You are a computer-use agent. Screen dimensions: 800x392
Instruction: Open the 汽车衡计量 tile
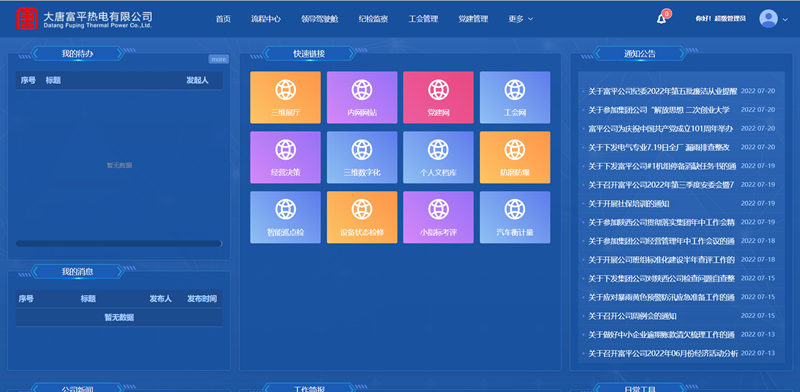click(515, 217)
